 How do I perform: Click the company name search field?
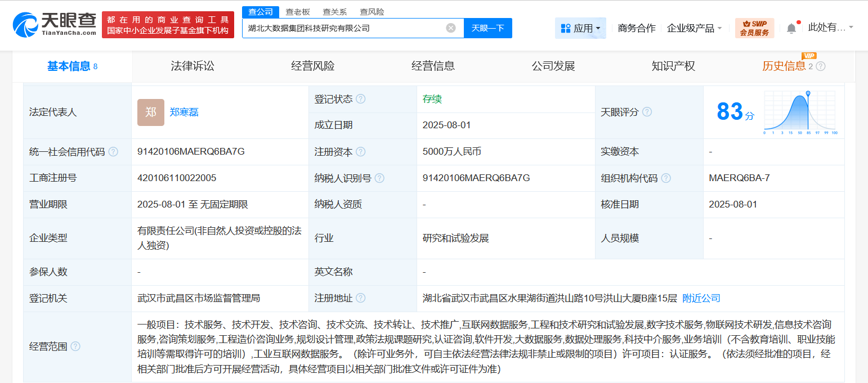343,28
